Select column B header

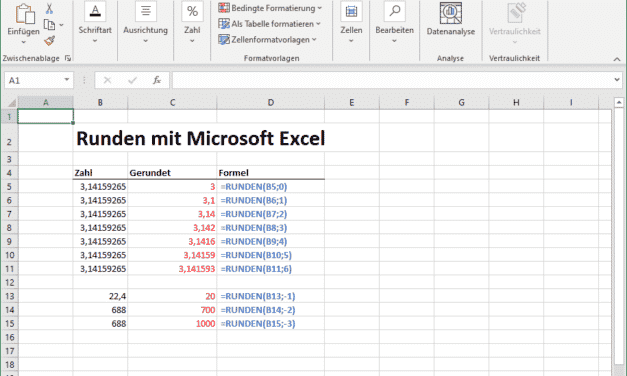pos(100,103)
